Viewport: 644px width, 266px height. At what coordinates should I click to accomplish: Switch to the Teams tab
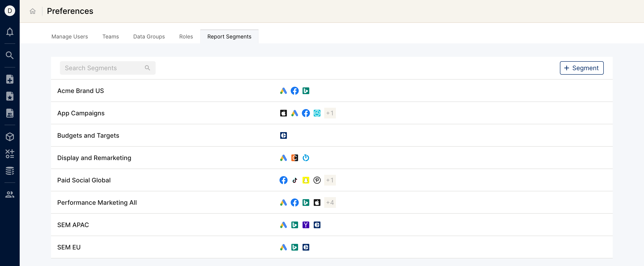[110, 36]
